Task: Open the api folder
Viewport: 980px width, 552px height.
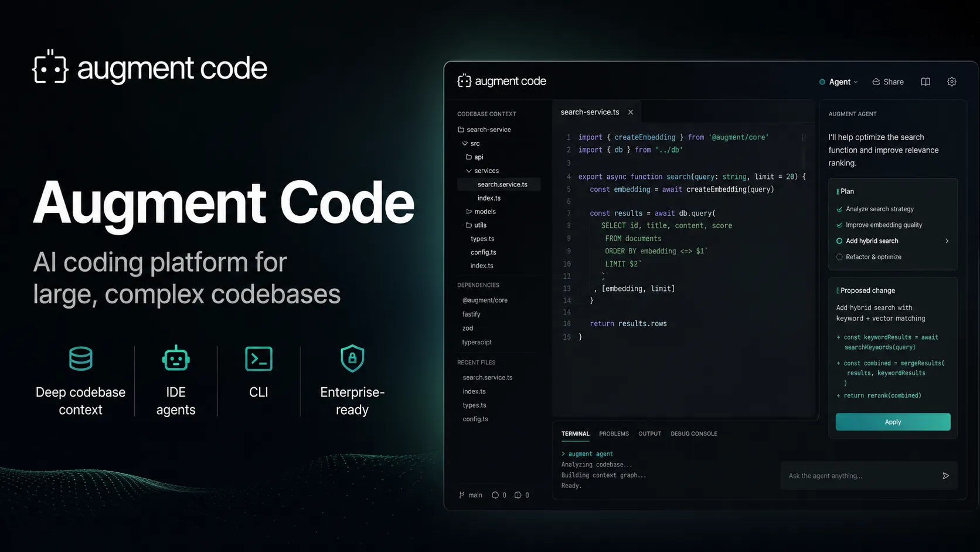Action: point(475,157)
